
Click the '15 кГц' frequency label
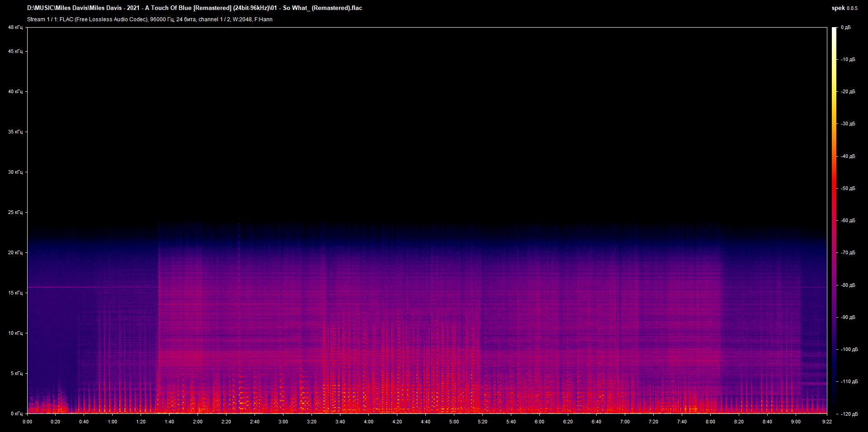(15, 293)
